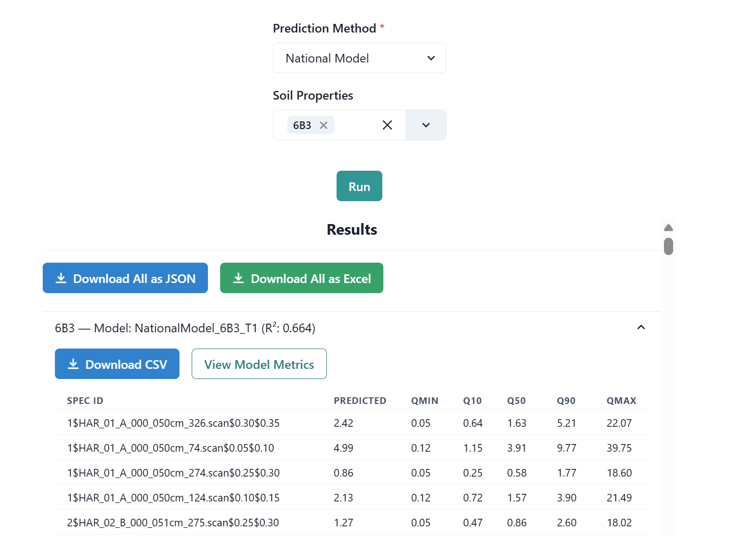Click the PREDICTED column header
Image resolution: width=756 pixels, height=536 pixels.
[x=359, y=401]
